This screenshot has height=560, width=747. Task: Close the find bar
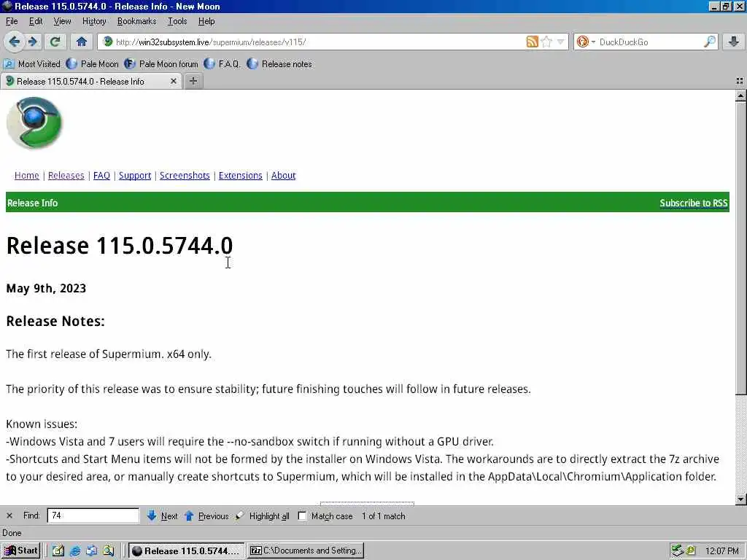pos(9,516)
